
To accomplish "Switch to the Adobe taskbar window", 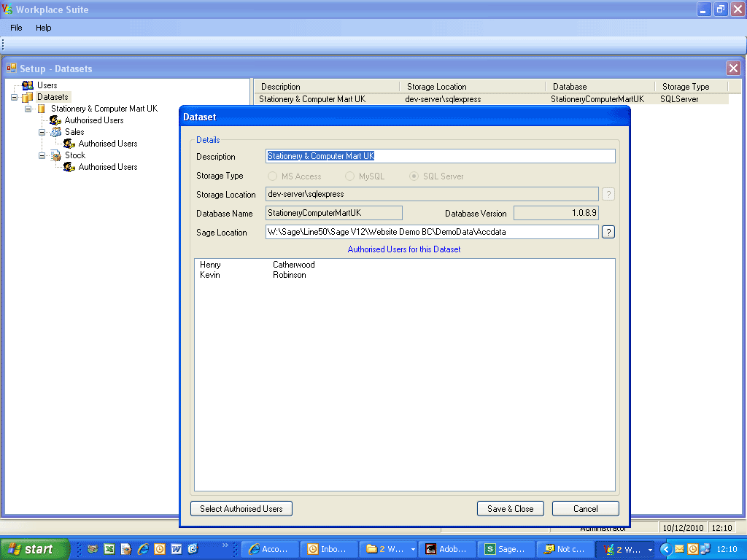I will 447,549.
